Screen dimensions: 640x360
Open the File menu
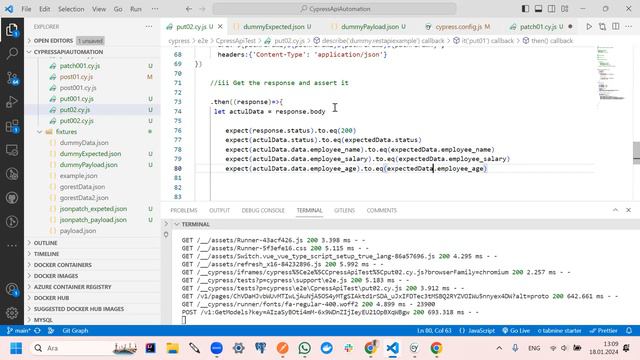(x=26, y=9)
